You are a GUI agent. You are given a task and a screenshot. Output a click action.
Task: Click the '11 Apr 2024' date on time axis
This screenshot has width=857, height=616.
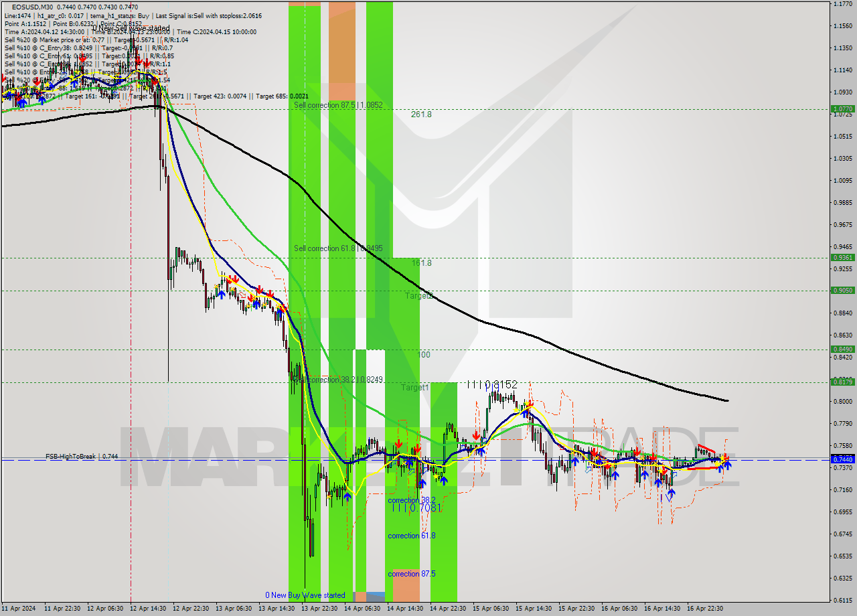(20, 609)
